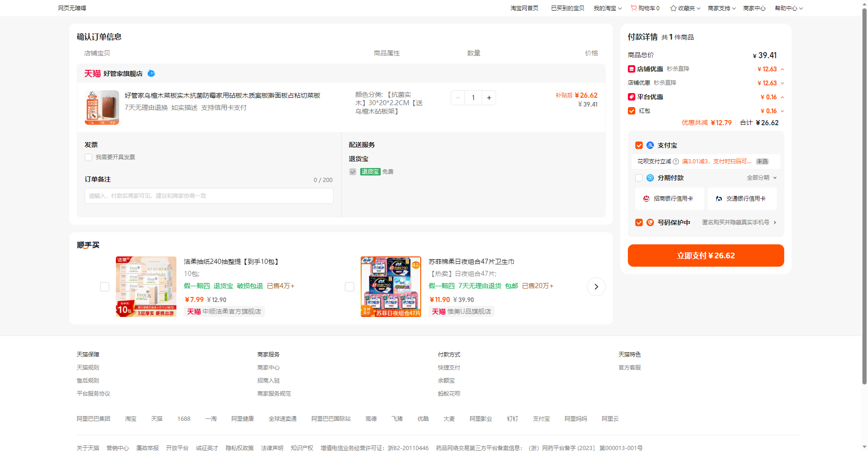Image resolution: width=868 pixels, height=451 pixels.
Task: Click the 洁柔 tissue product thumbnail
Action: point(146,287)
